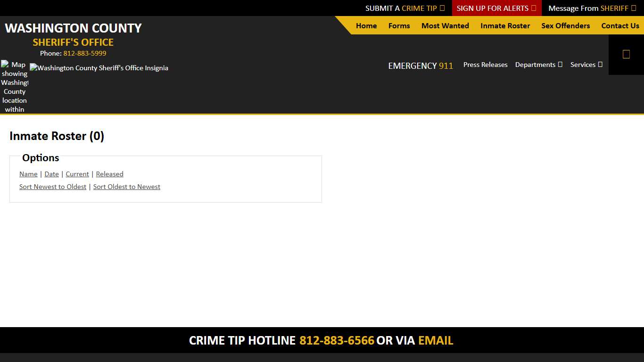Navigate to the Home menu item
The width and height of the screenshot is (644, 362).
366,26
